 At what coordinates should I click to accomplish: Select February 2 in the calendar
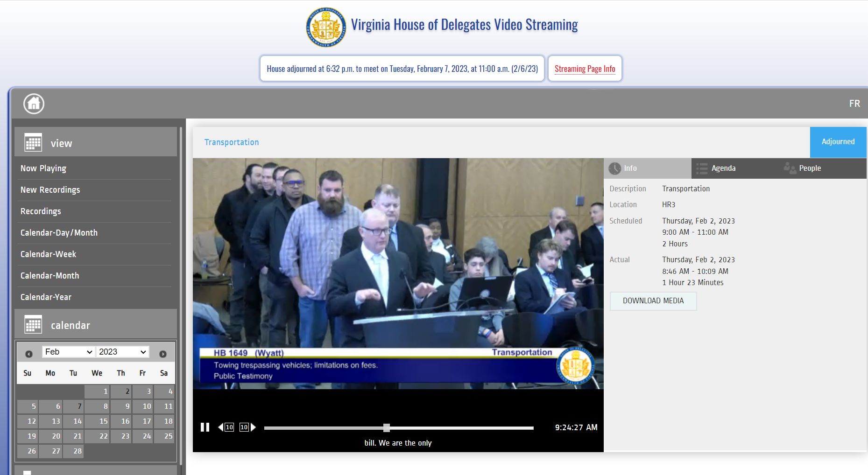[x=120, y=391]
